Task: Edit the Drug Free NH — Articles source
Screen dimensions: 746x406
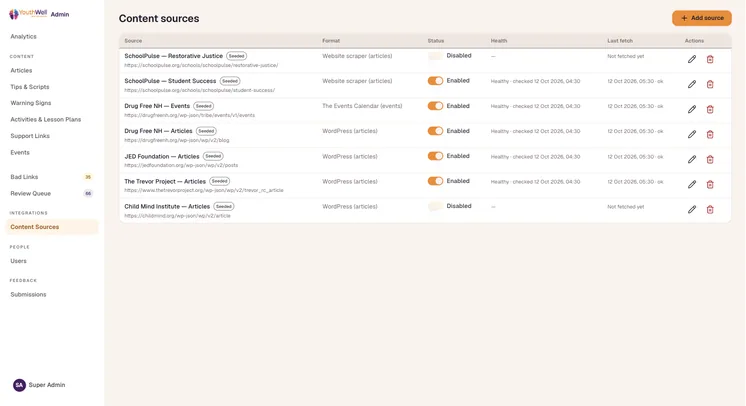Action: pyautogui.click(x=692, y=134)
